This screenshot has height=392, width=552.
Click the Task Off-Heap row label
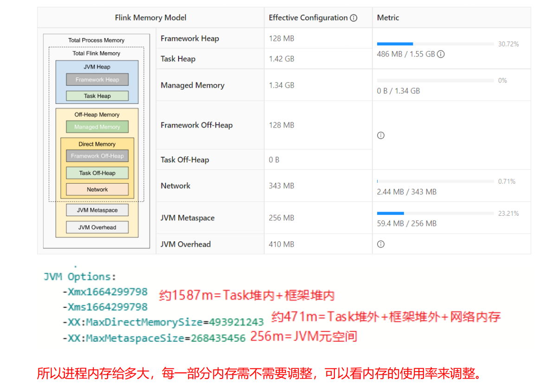point(185,160)
